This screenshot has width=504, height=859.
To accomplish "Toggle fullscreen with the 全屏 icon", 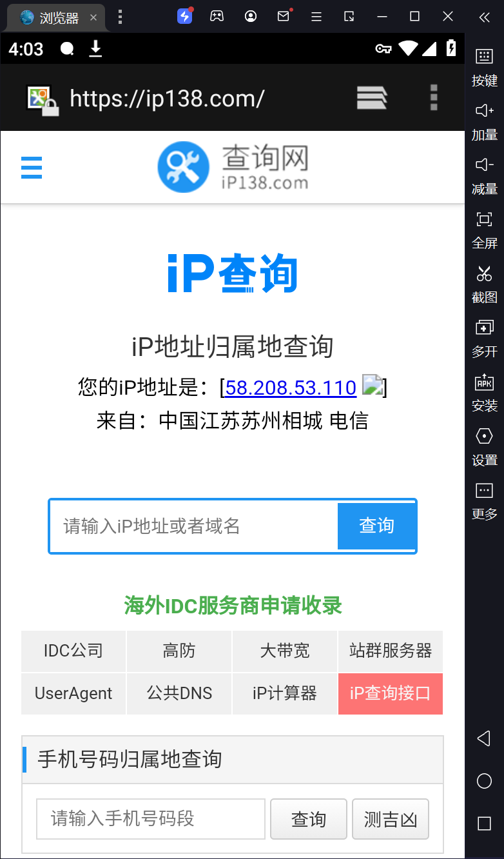I will (484, 230).
